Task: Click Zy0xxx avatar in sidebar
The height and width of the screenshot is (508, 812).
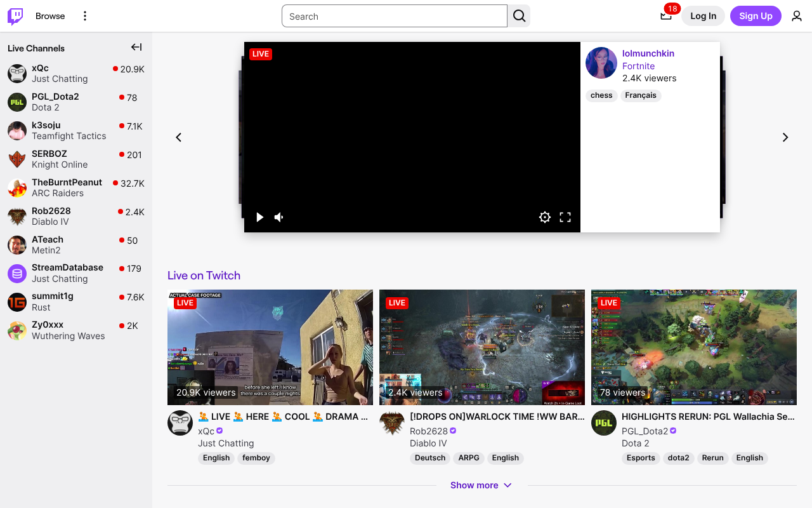Action: 17,331
